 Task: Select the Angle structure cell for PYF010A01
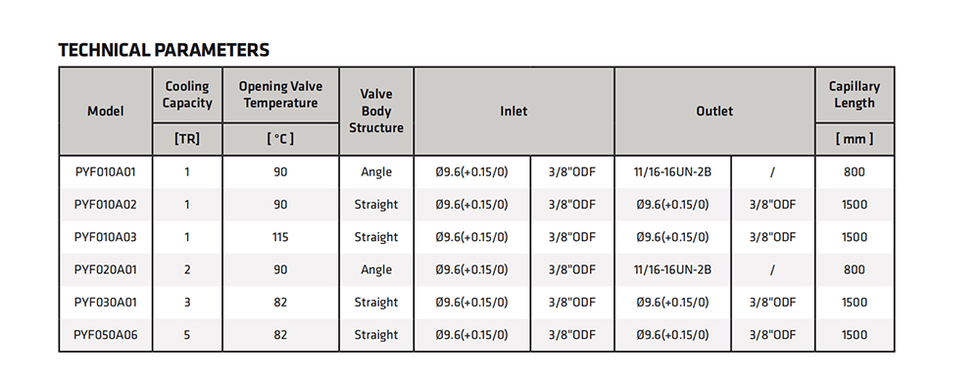pyautogui.click(x=376, y=171)
